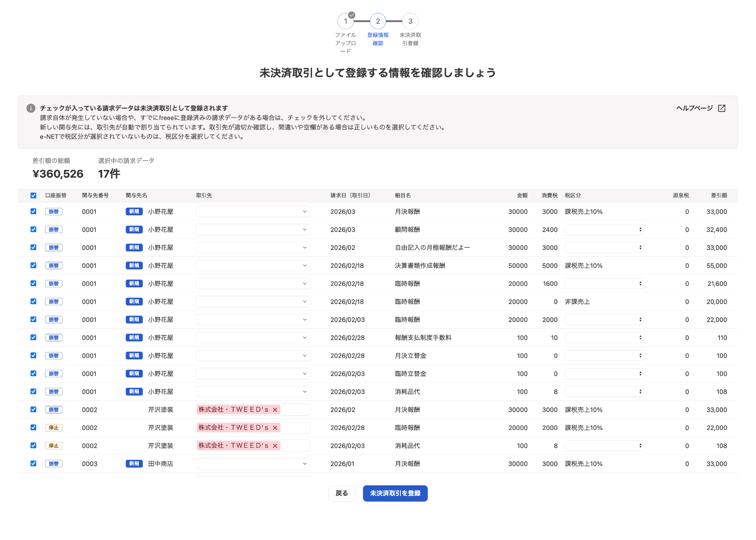Click the 取引先 field for 芹沢塗装 2026/02/28 row
The height and width of the screenshot is (540, 756).
click(253, 428)
